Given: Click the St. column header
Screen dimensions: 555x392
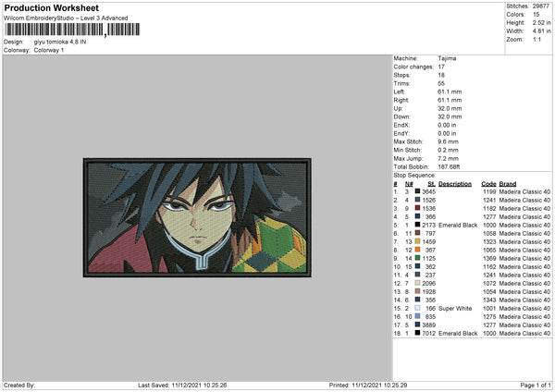Looking at the screenshot, I should tap(431, 184).
